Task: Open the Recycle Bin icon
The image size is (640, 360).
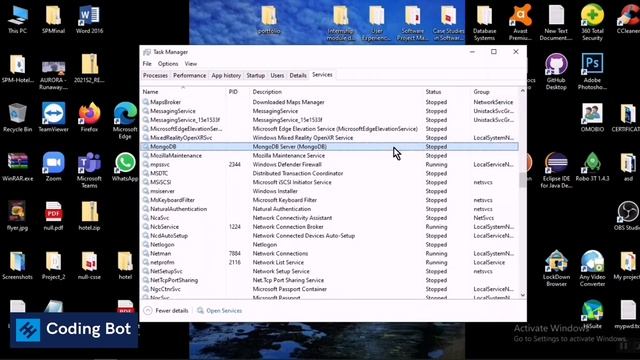Action: pyautogui.click(x=17, y=117)
